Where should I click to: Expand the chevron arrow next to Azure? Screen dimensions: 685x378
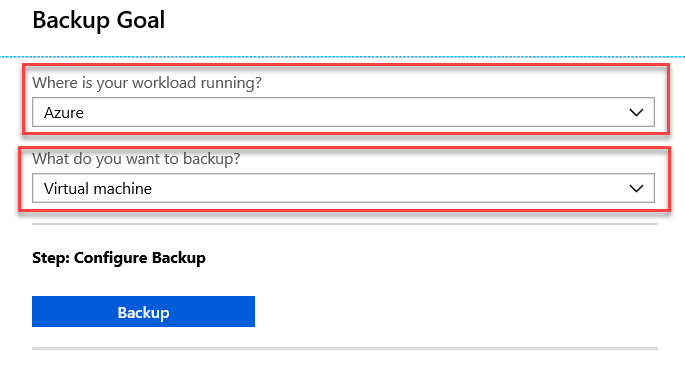636,113
